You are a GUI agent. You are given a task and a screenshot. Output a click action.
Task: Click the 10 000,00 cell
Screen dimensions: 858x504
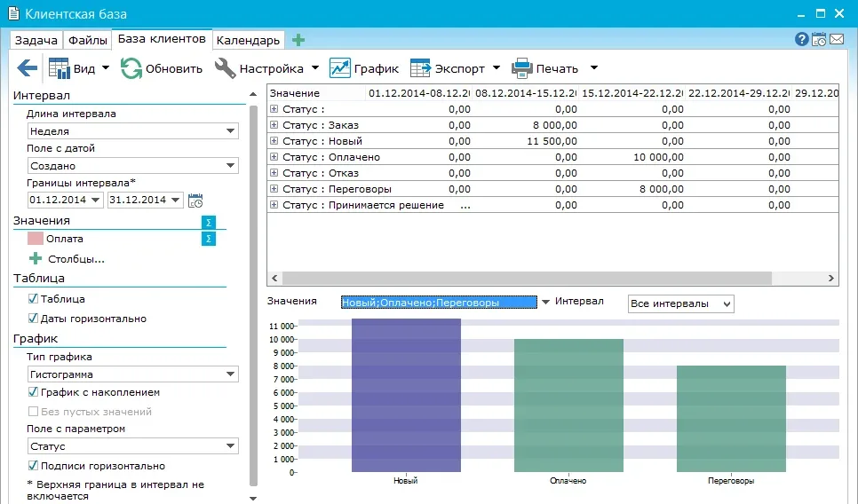point(658,157)
